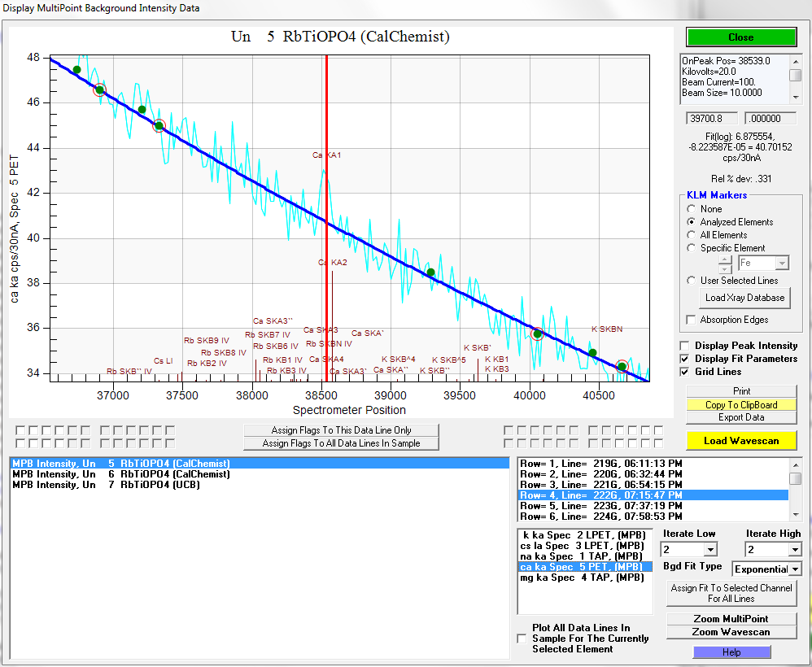Click the spectrometer position 39700.8 field
812x667 pixels.
coord(711,119)
